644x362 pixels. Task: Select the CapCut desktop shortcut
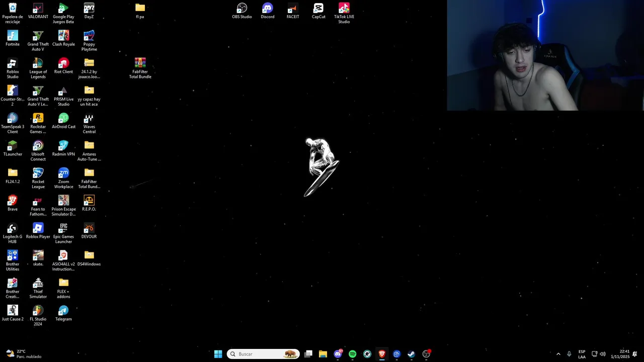318,11
